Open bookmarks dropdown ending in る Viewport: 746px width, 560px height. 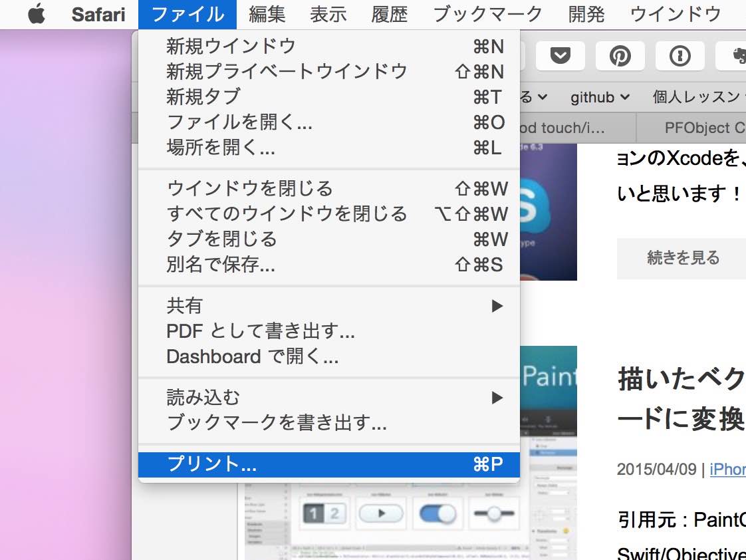click(534, 97)
